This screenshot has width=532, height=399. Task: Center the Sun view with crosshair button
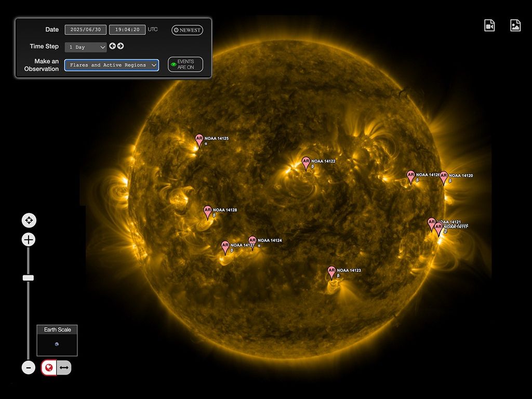click(x=29, y=220)
